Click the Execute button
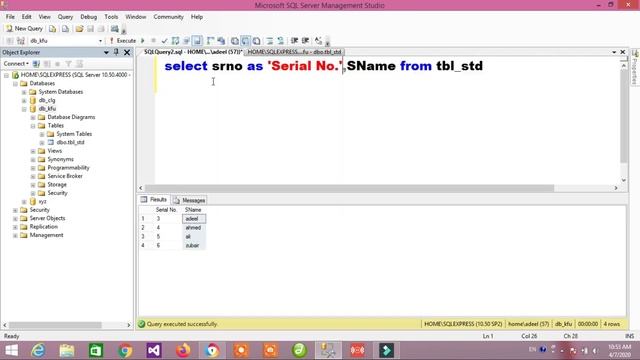 tap(123, 41)
